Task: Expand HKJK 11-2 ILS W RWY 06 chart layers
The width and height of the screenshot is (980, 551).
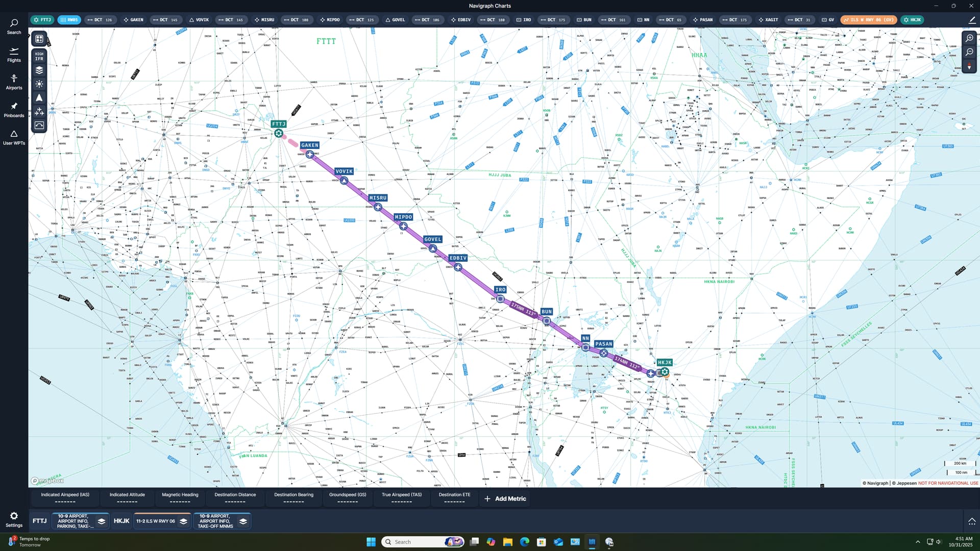Action: point(183,521)
